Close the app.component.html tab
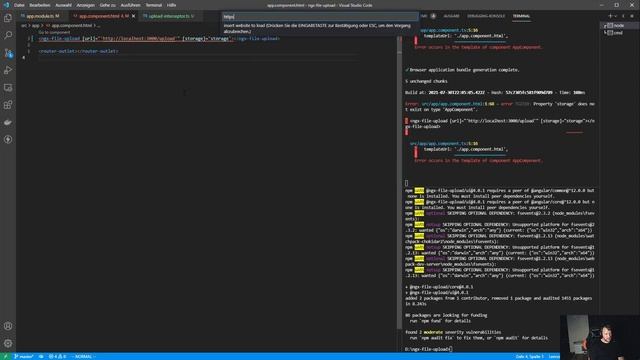The height and width of the screenshot is (360, 640). pos(133,16)
